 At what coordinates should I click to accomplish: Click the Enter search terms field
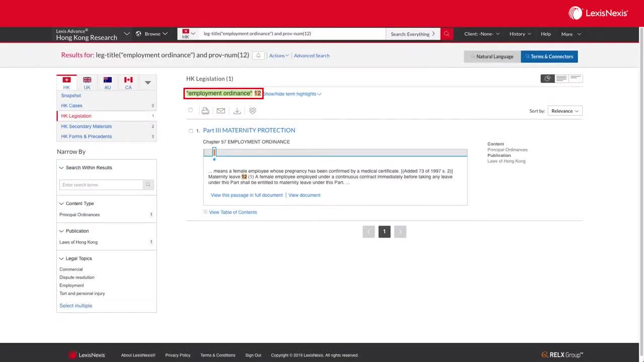coord(101,185)
